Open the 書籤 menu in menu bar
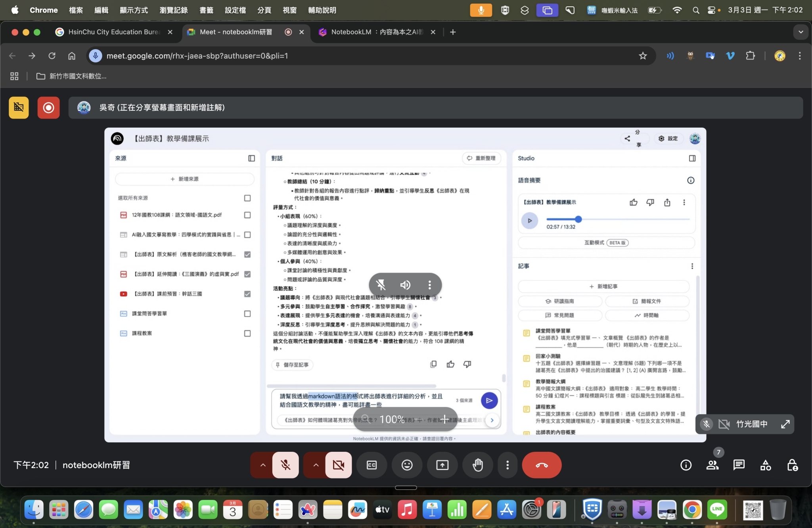This screenshot has height=528, width=812. [206, 10]
